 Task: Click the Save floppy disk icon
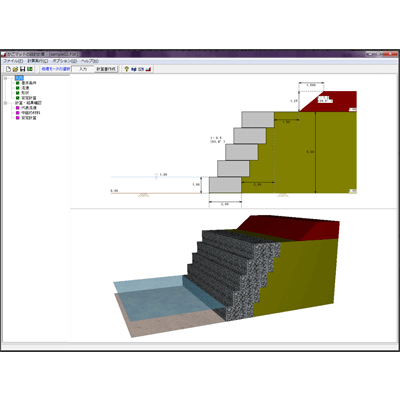[23, 69]
